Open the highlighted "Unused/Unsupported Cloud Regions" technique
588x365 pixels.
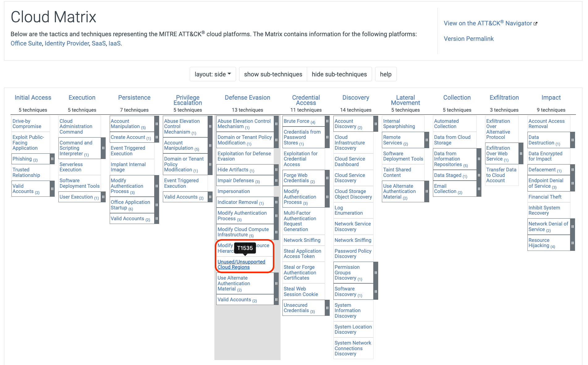pyautogui.click(x=241, y=264)
